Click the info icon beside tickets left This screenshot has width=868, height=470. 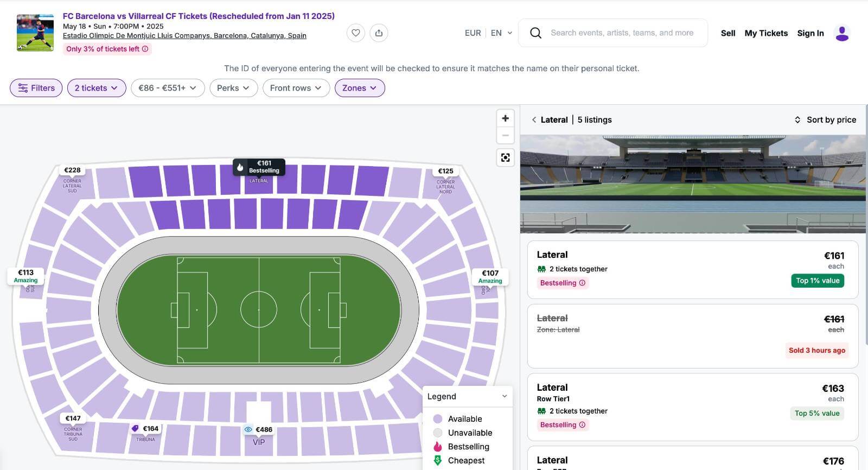[x=145, y=49]
